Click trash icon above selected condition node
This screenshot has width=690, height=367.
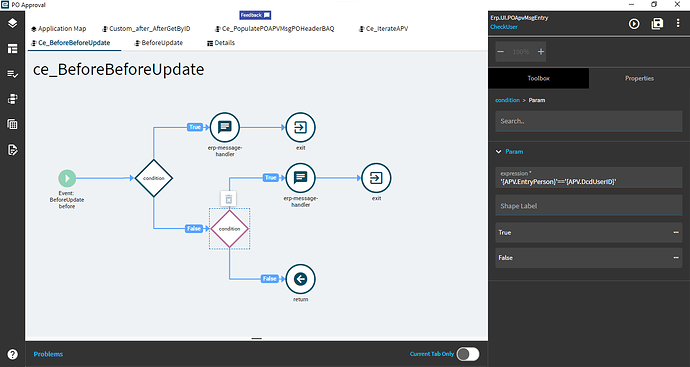click(228, 199)
